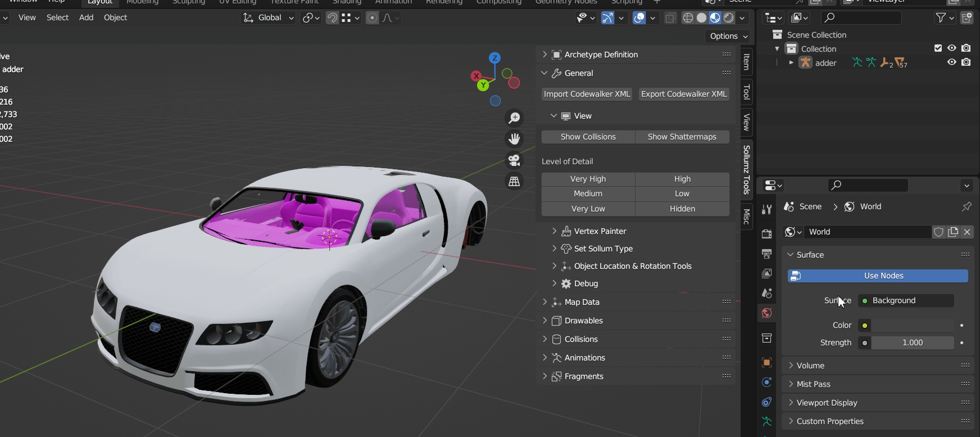Click the world Color swatch
980x437 pixels.
click(x=912, y=325)
